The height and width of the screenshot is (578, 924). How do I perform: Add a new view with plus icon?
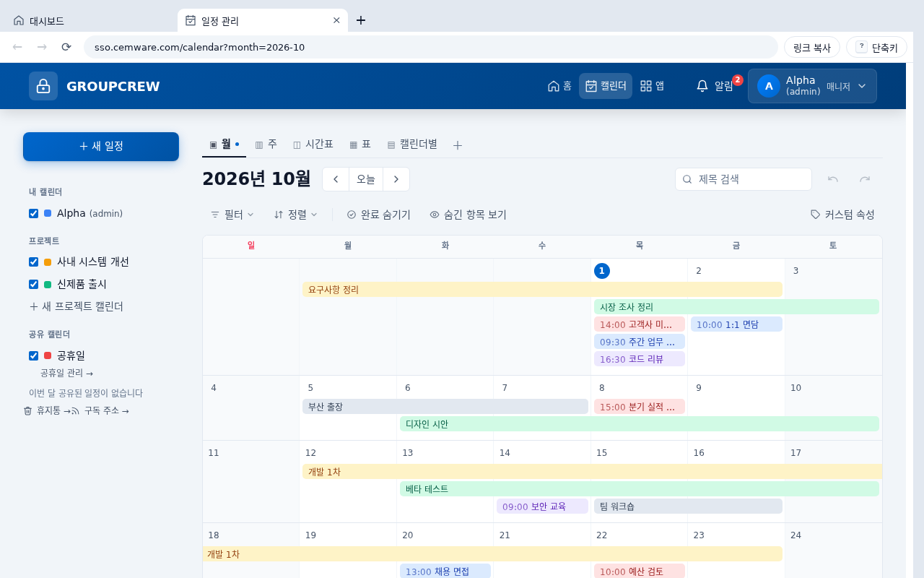pyautogui.click(x=458, y=144)
